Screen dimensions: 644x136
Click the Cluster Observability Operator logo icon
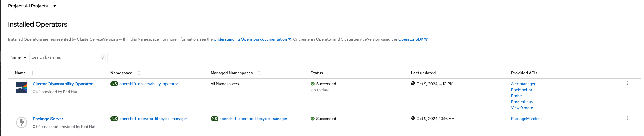click(x=22, y=88)
